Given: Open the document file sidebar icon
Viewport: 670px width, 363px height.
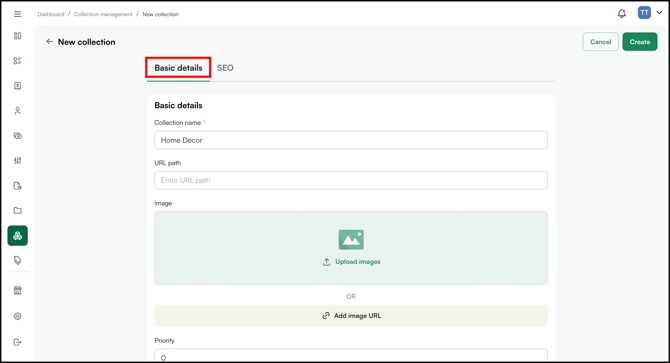Looking at the screenshot, I should click(x=18, y=186).
